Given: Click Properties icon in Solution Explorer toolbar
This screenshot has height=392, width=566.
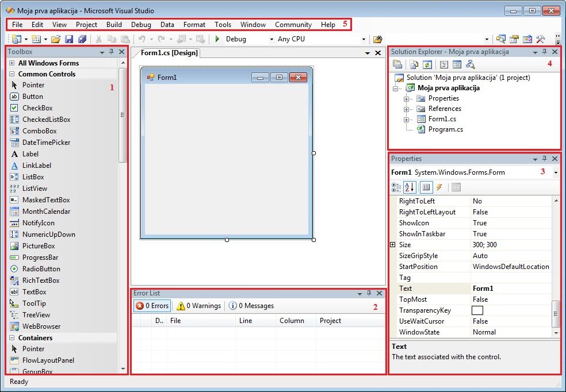Looking at the screenshot, I should pyautogui.click(x=397, y=64).
